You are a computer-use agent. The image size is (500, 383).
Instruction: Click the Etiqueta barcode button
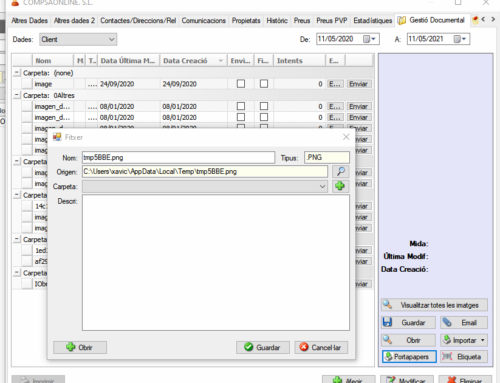(x=464, y=357)
